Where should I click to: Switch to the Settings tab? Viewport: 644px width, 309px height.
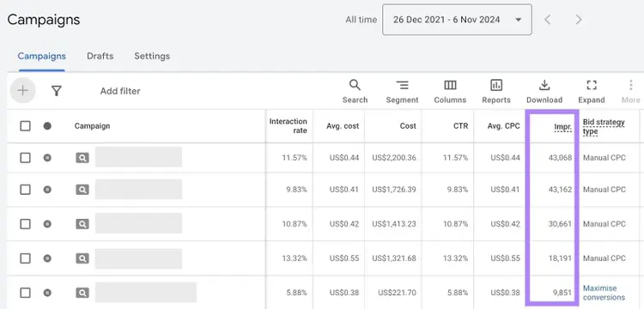coord(152,56)
